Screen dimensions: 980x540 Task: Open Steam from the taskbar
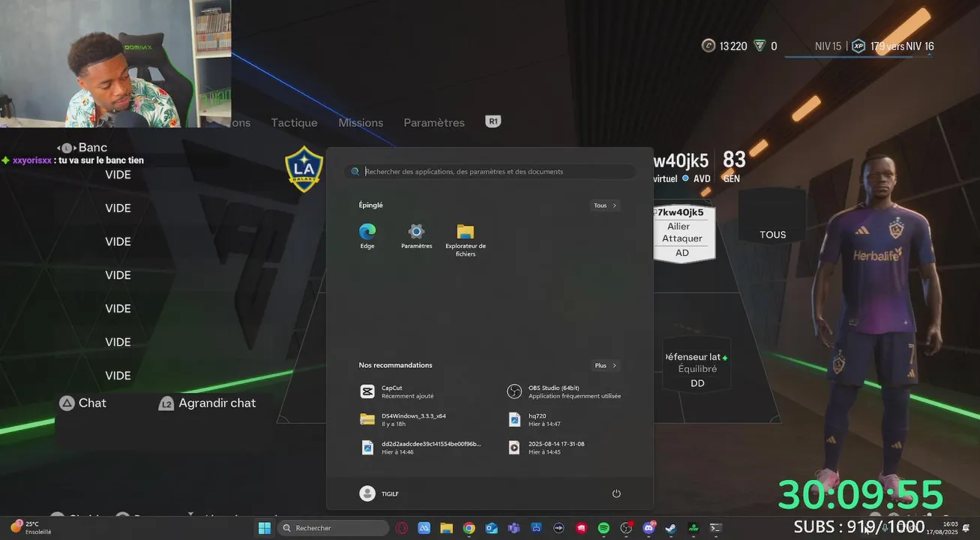[670, 528]
